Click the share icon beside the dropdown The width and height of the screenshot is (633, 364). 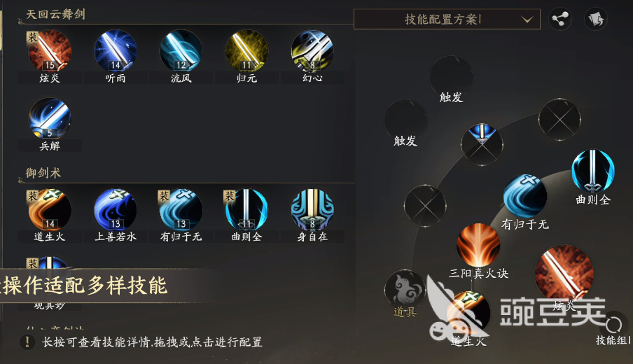560,19
